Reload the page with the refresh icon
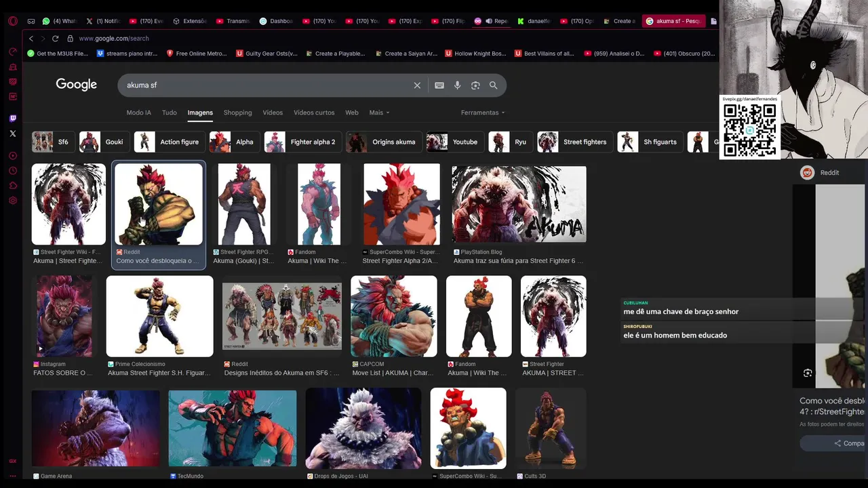This screenshot has width=868, height=488. click(55, 39)
